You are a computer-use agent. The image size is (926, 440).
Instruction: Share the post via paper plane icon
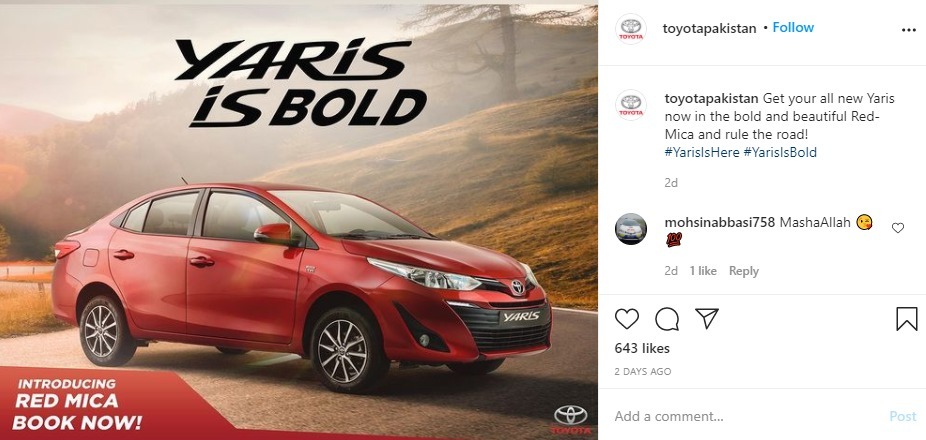(x=706, y=319)
